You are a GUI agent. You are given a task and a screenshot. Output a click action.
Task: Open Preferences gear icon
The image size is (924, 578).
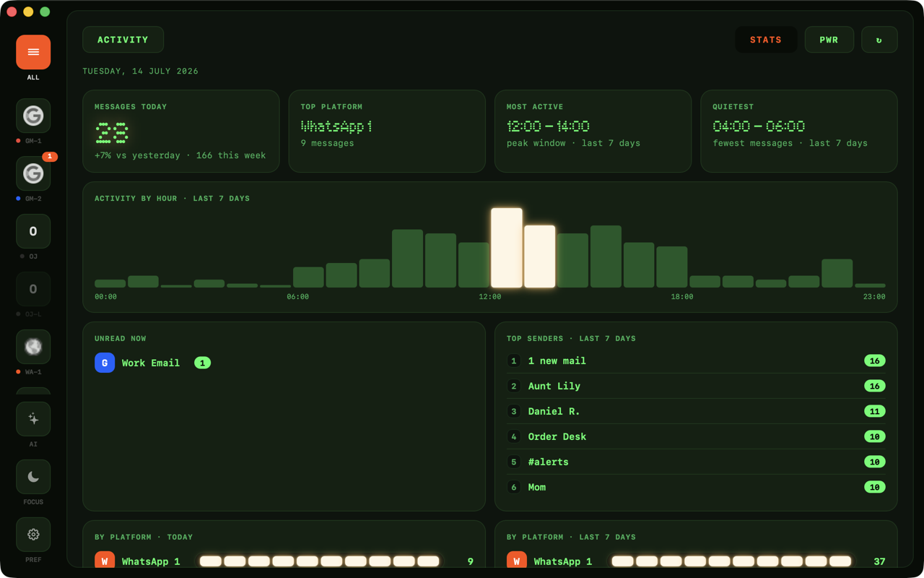33,535
